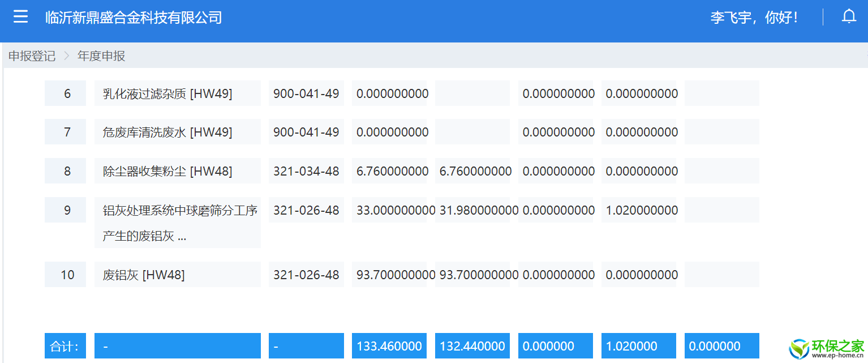Click the notification bell icon
Viewport: 868px width, 363px height.
coord(849,16)
